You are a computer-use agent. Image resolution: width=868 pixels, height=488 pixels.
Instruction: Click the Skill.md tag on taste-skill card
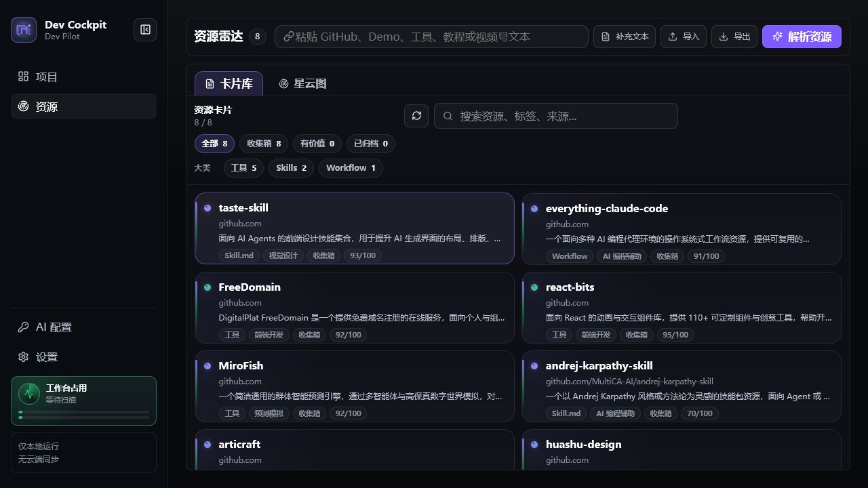(x=239, y=256)
